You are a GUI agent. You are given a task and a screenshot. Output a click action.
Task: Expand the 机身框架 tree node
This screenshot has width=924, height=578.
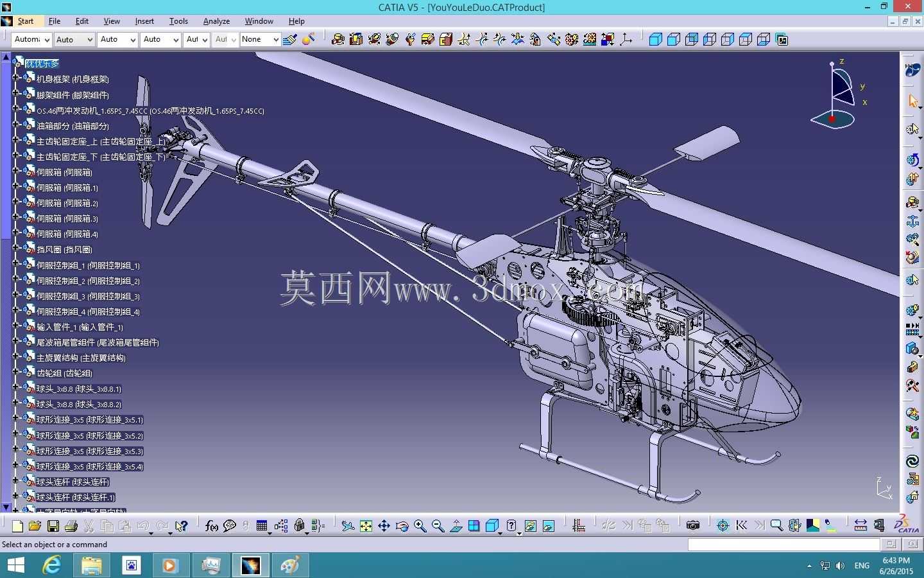pos(17,78)
